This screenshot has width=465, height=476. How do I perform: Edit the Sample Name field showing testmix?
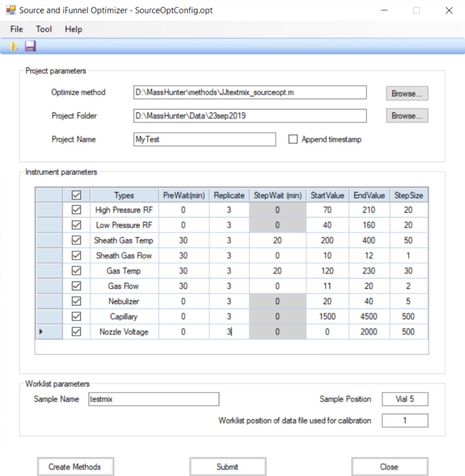coord(153,399)
